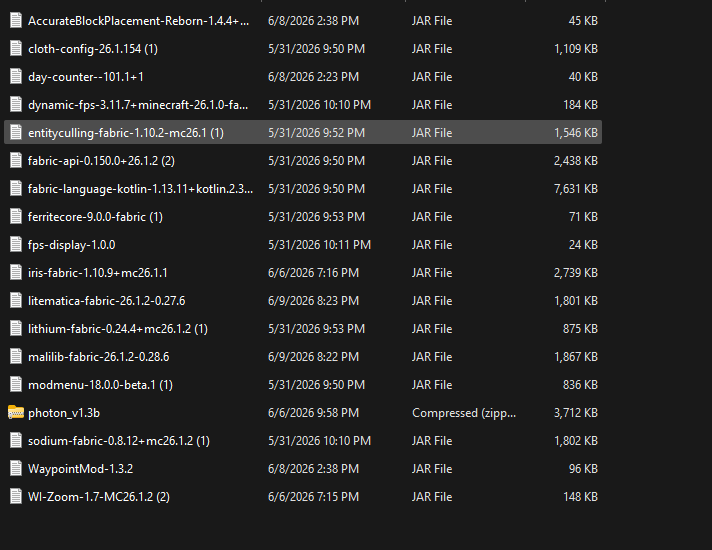The height and width of the screenshot is (550, 712).
Task: Click the date 6/9/2026 8:23 PM
Action: [313, 301]
